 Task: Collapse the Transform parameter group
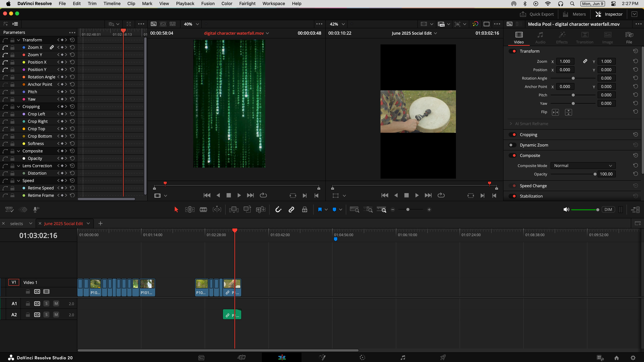pyautogui.click(x=18, y=40)
